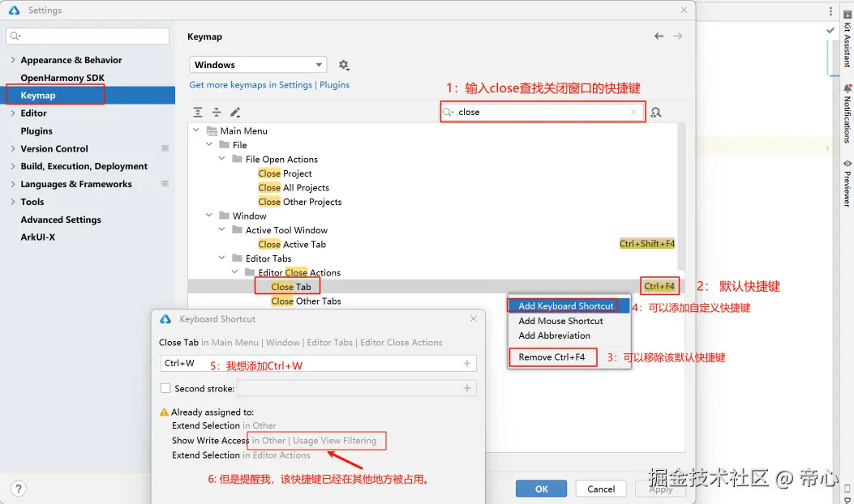Choose Remove Ctrl+F4 menu item
The width and height of the screenshot is (854, 504).
[569, 357]
